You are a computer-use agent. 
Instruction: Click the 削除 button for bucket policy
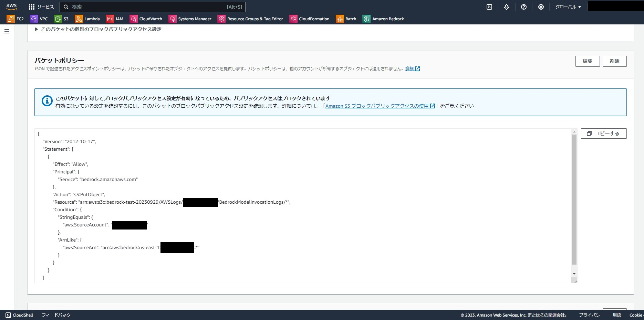(x=615, y=61)
